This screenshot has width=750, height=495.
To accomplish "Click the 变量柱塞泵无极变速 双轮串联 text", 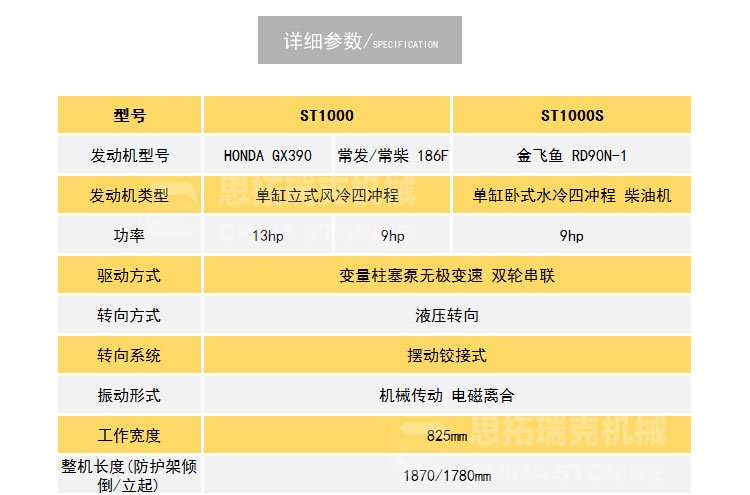I will (x=446, y=275).
